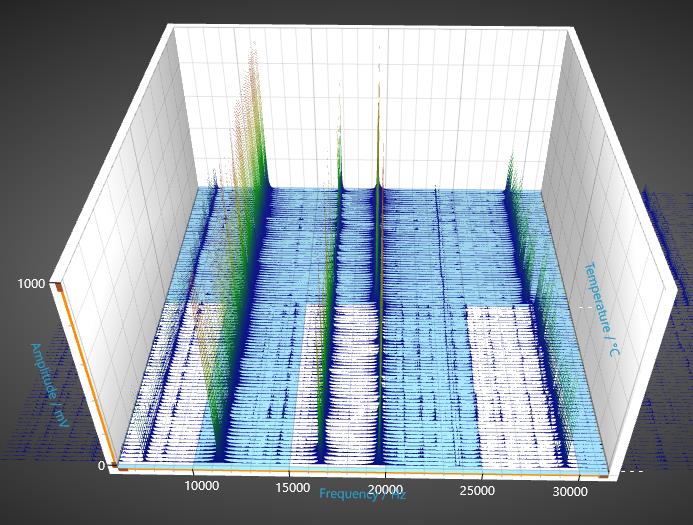Click the 10000 frequency tick label
Image resolution: width=693 pixels, height=525 pixels.
point(203,486)
